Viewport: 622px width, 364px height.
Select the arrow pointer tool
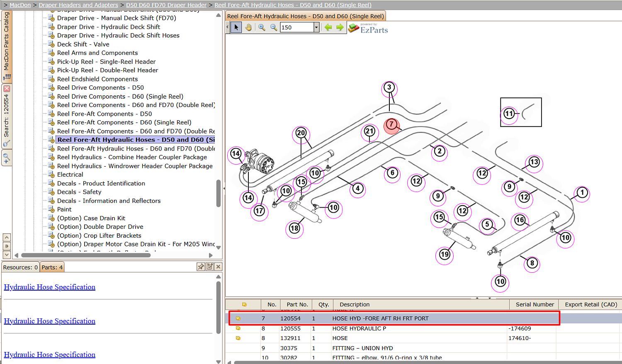236,27
